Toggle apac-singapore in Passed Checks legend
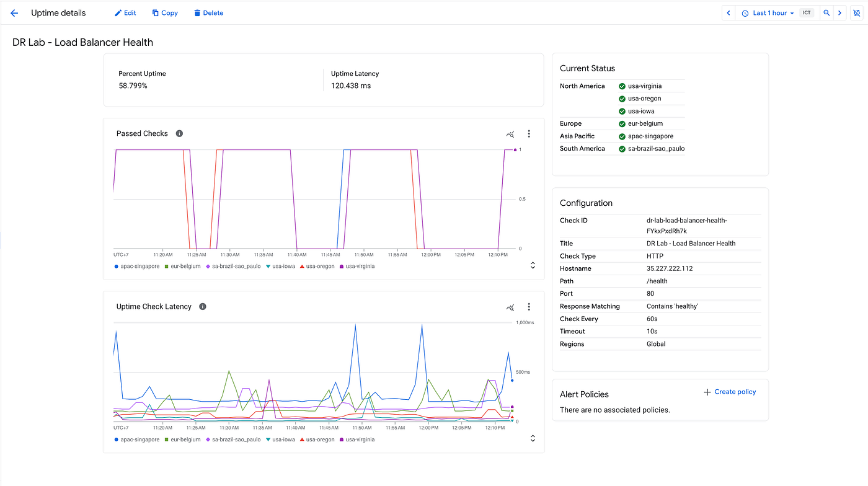Viewport: 868px width, 486px height. 136,267
